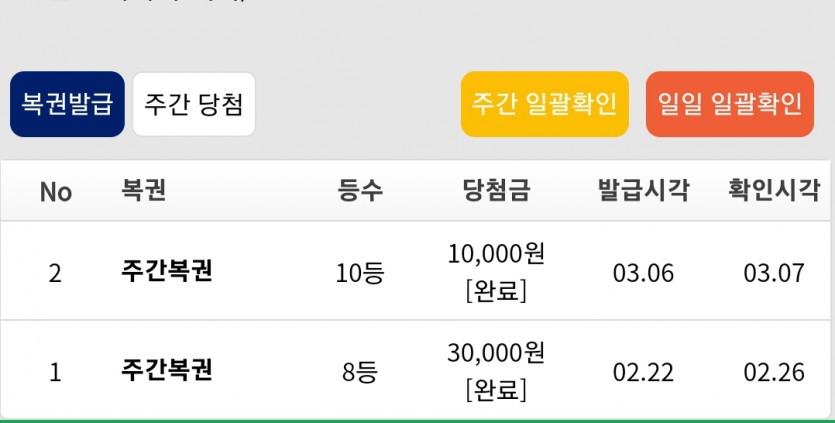Click the 10등 rank cell
The width and height of the screenshot is (835, 423).
360,272
